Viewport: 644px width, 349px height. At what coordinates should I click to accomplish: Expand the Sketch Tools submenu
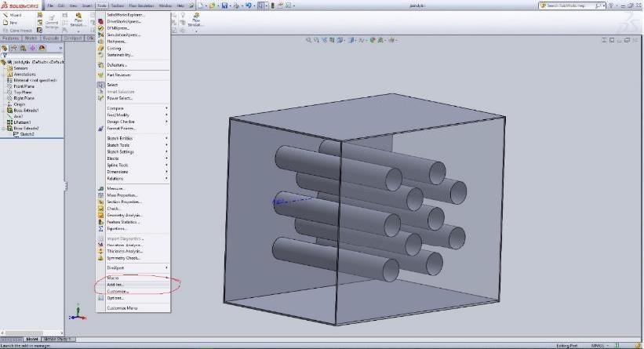(x=133, y=145)
